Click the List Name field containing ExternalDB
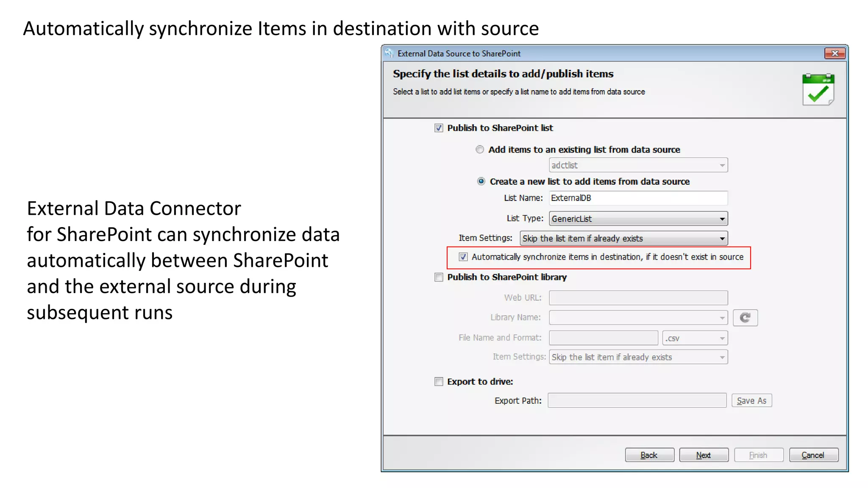Viewport: 868px width, 488px height. pyautogui.click(x=638, y=198)
